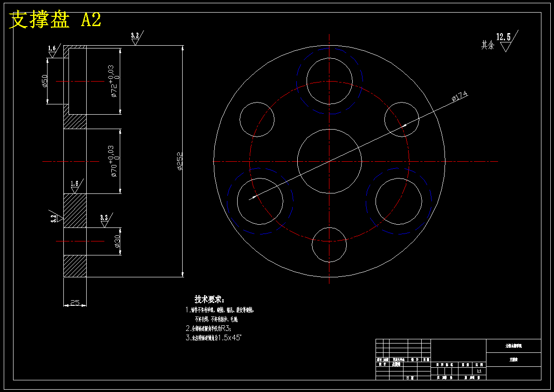Click the 技术要求 heading text
Viewport: 554px width, 392px height.
pos(209,299)
